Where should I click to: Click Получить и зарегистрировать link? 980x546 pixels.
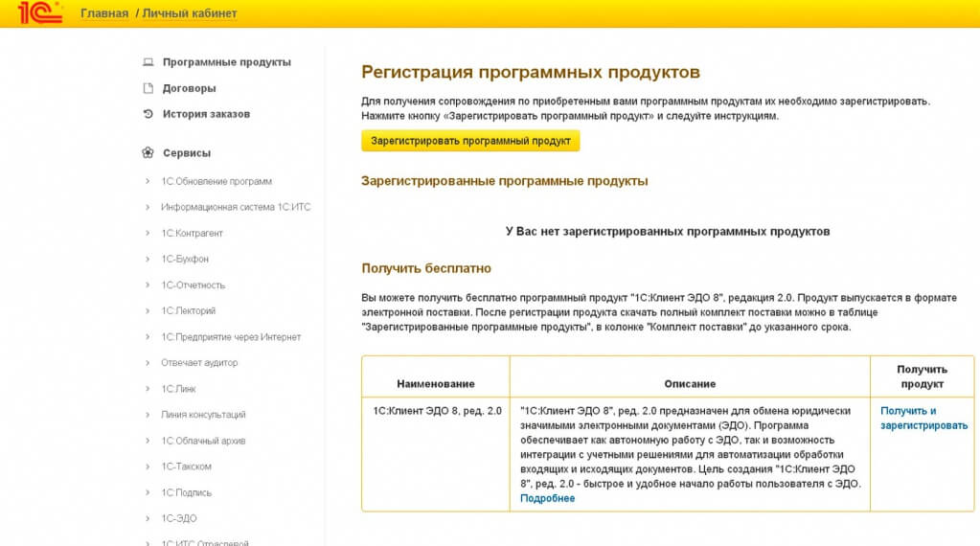click(x=923, y=418)
